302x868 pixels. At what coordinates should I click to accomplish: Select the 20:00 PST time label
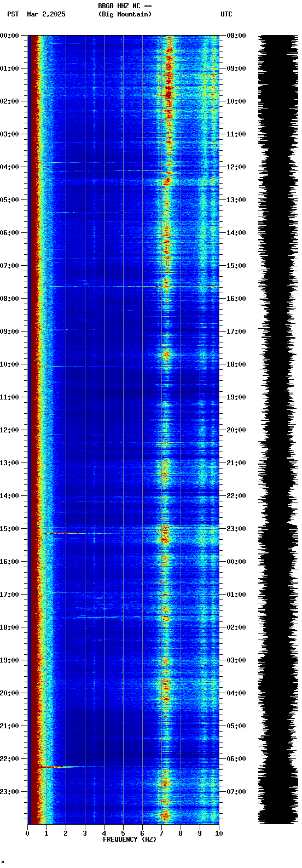pos(10,693)
